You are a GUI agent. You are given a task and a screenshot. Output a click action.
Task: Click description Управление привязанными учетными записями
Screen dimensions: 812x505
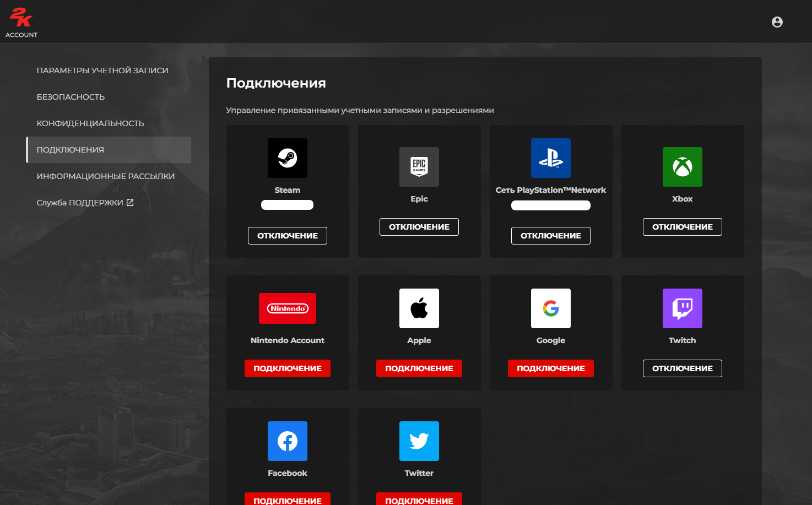[x=360, y=110]
